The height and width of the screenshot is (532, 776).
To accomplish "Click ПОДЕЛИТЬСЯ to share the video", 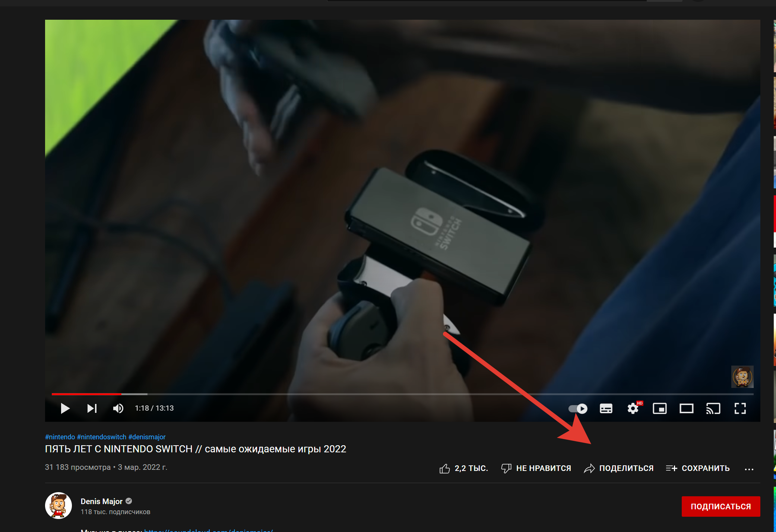I will [x=619, y=468].
